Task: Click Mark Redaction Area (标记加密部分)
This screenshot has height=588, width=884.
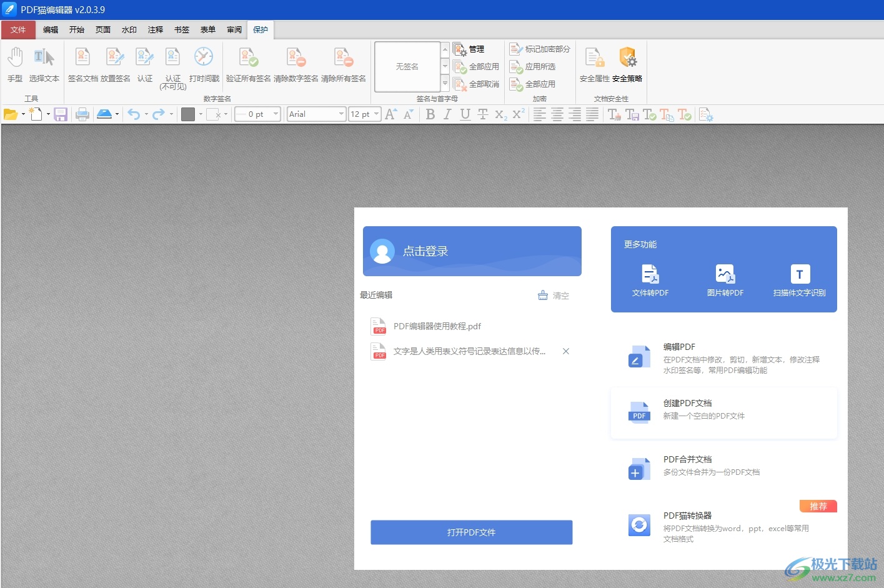Action: click(x=540, y=49)
